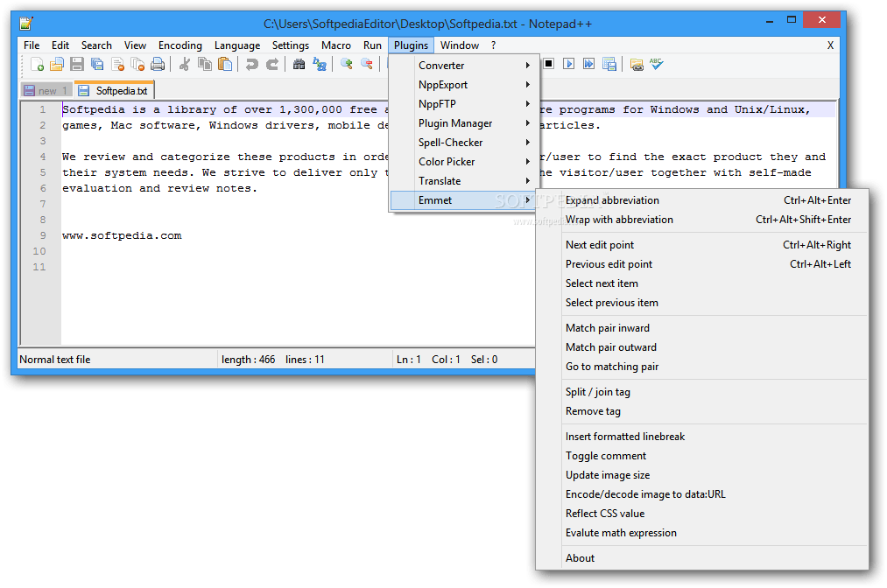Click the Save All icon
Viewport: 887px width, 588px height.
click(x=97, y=65)
